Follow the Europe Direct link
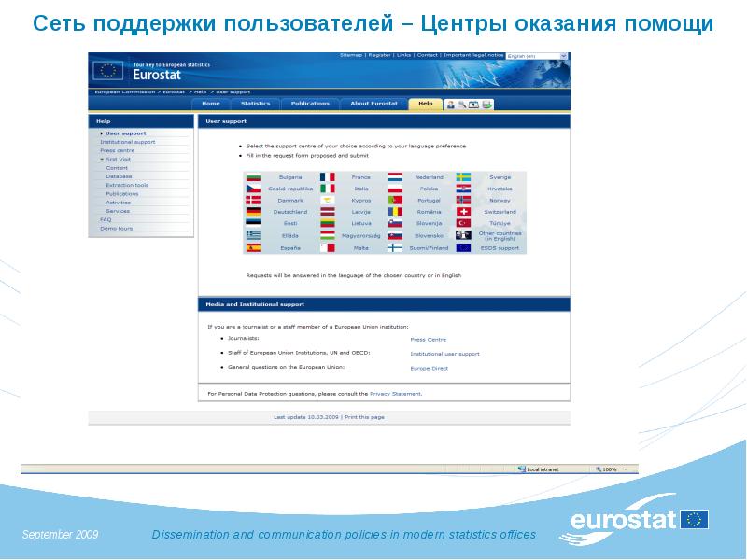The height and width of the screenshot is (560, 747). click(x=430, y=369)
